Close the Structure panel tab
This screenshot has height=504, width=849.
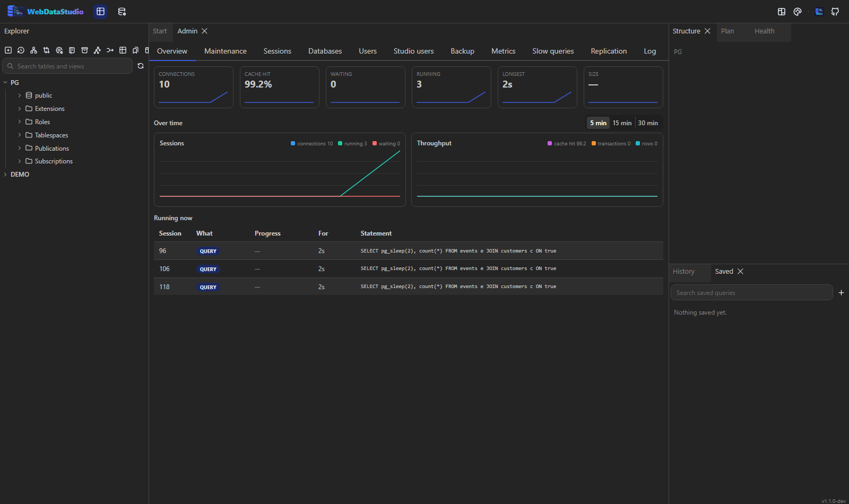click(x=707, y=31)
